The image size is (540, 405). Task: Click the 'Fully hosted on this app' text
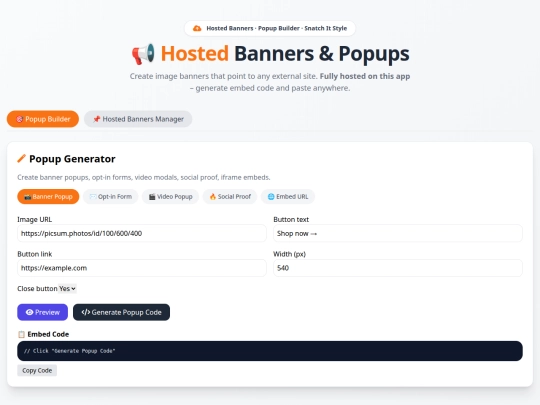[x=365, y=76]
